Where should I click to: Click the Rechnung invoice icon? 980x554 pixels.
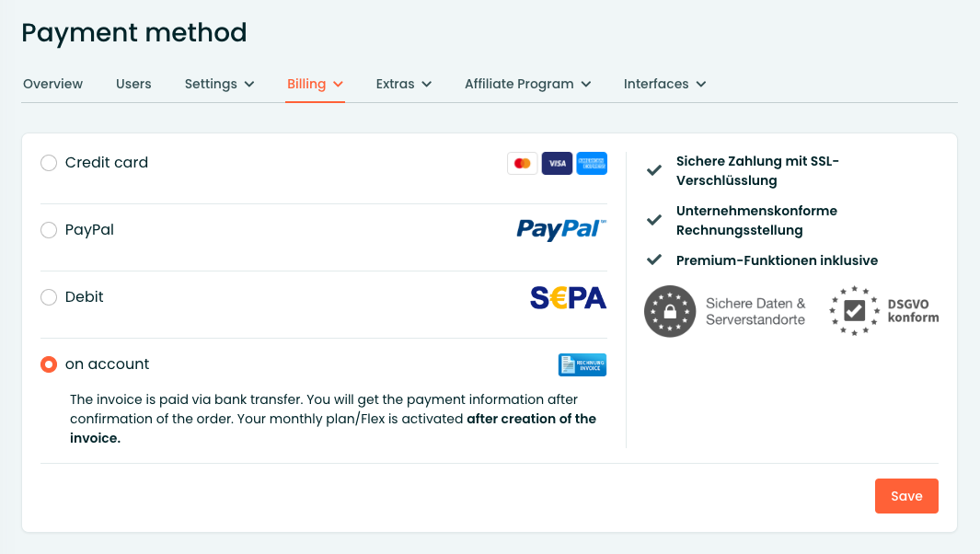coord(582,364)
